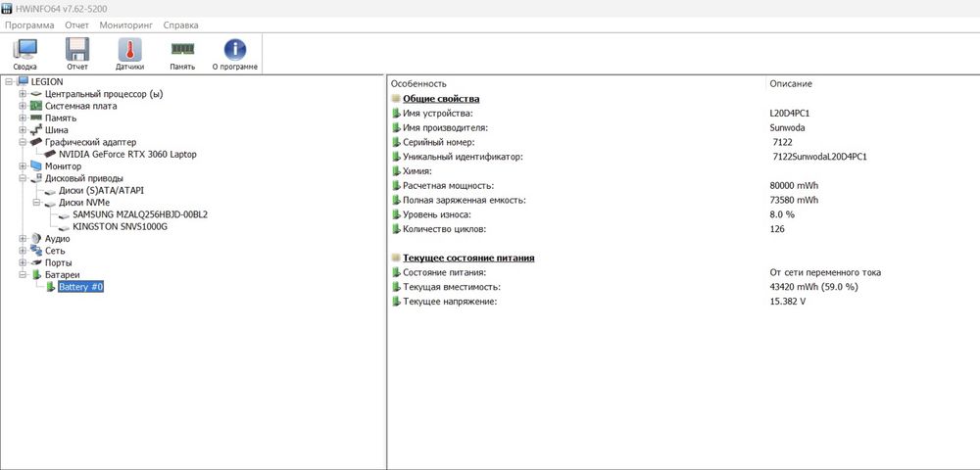Click the speaker icon beside Аудио
980x470 pixels.
click(36, 239)
